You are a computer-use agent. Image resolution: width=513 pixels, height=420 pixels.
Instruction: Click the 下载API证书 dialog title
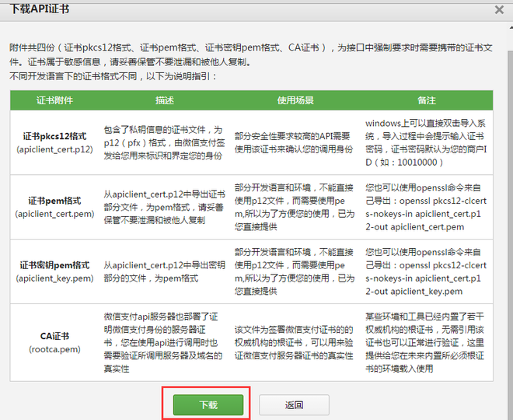(40, 9)
